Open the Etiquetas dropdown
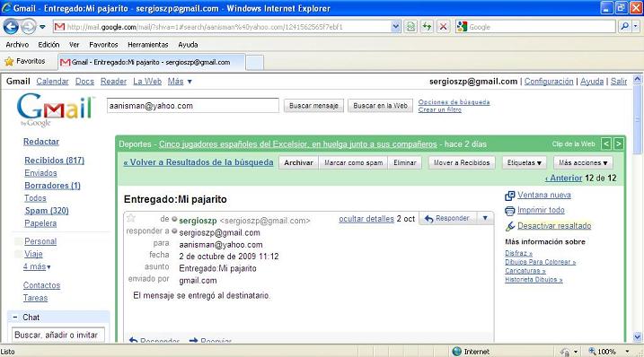644x357 pixels. (524, 163)
